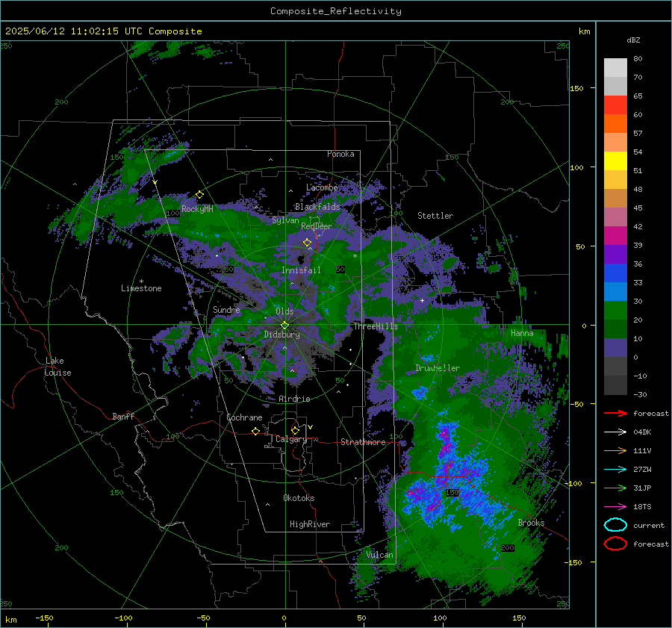Screen dimensions: 672x628
Task: Click the Lake Louise label
Action: click(57, 367)
